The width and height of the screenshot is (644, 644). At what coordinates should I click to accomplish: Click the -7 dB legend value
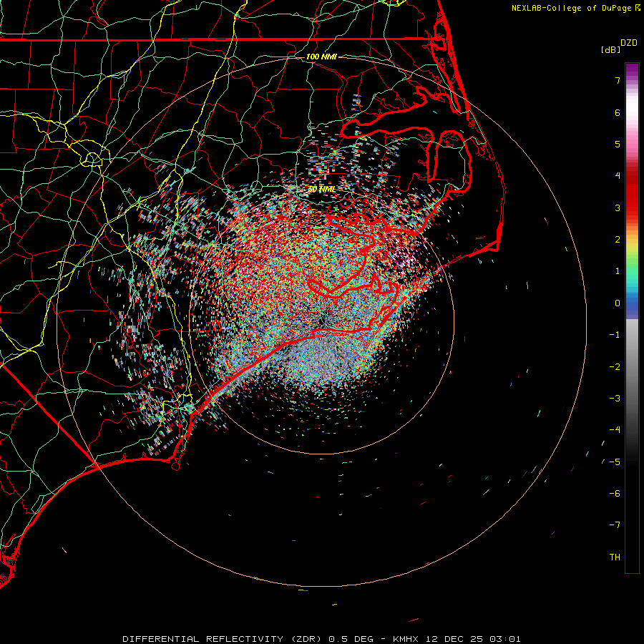click(615, 525)
